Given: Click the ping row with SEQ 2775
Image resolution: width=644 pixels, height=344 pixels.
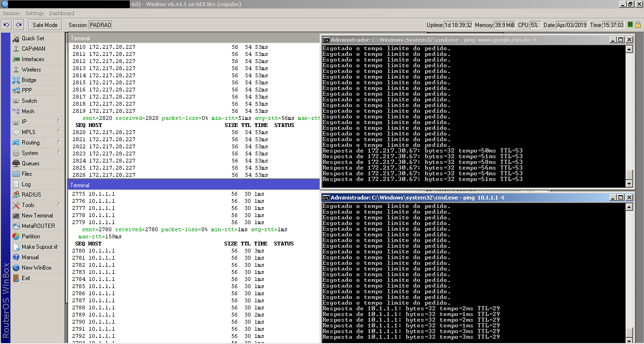Looking at the screenshot, I should pyautogui.click(x=168, y=194).
